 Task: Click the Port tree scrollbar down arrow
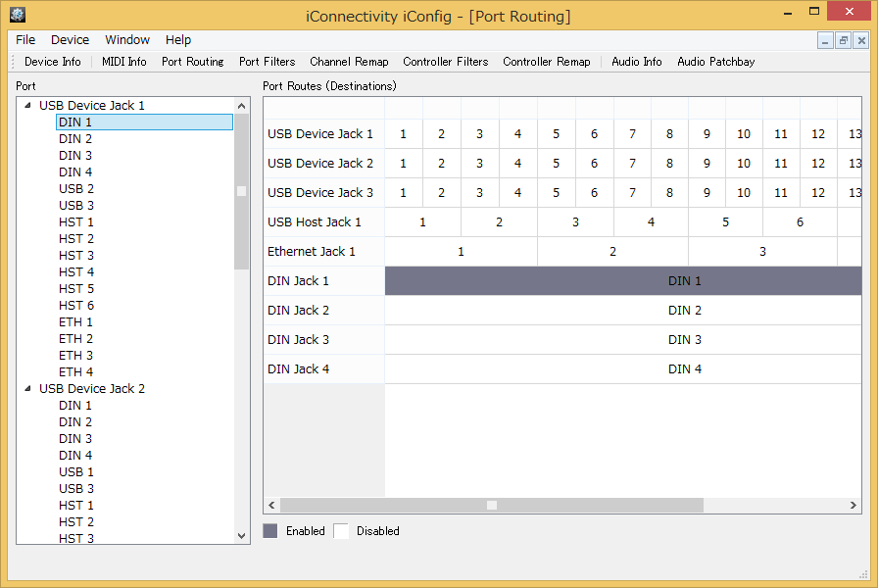coord(241,536)
